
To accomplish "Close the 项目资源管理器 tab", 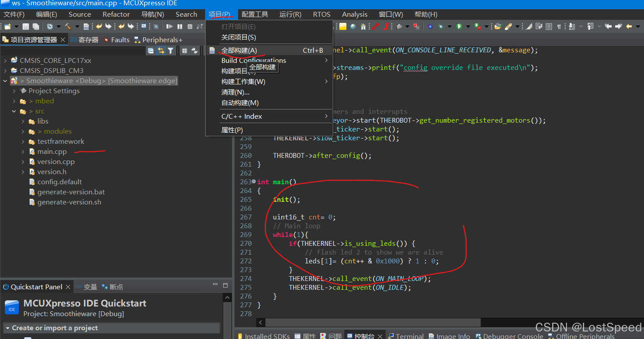I will coord(63,40).
